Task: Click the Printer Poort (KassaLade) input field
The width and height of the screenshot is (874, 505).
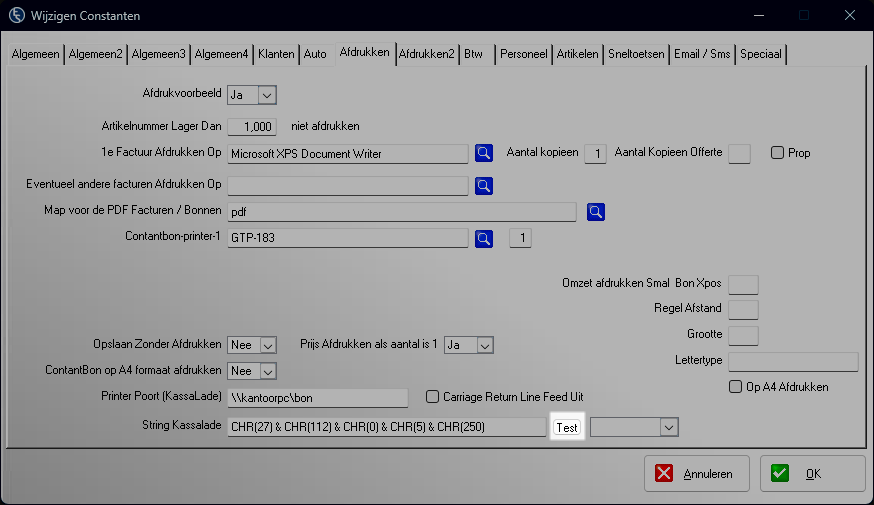Action: tap(318, 398)
